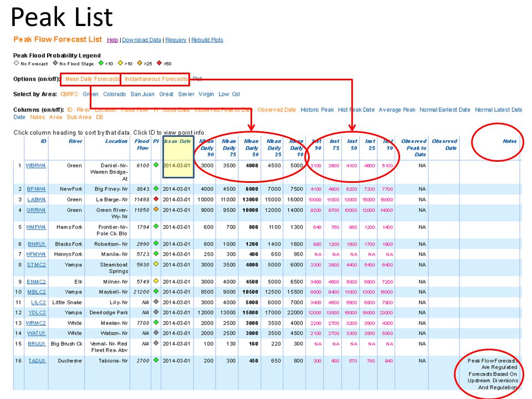The height and width of the screenshot is (399, 532).
Task: Toggle the Average Peak column
Action: pos(397,110)
